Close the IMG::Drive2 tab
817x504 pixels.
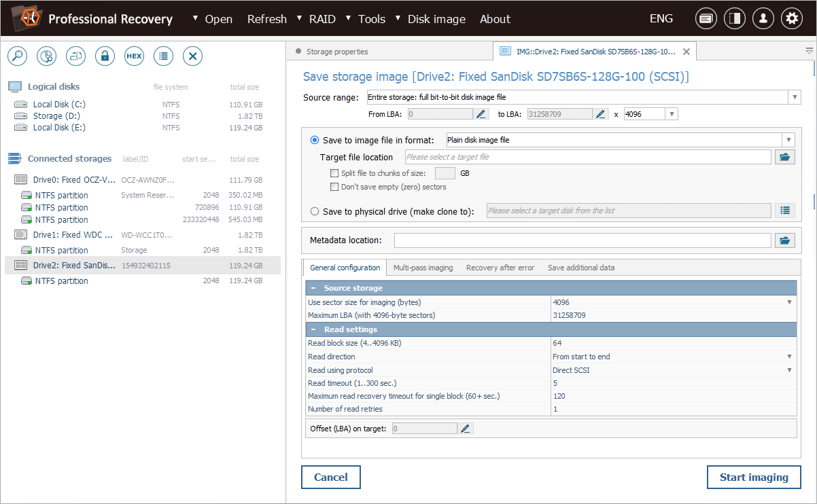click(x=686, y=52)
